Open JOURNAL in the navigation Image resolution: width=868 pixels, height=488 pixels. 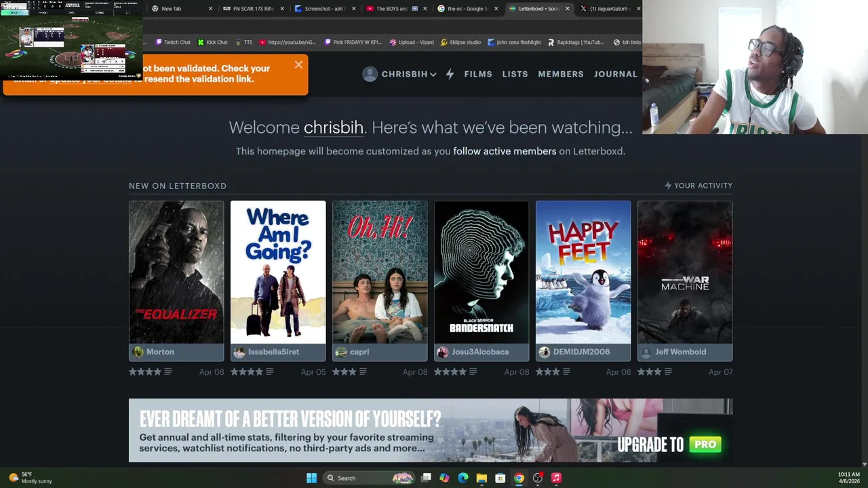615,74
